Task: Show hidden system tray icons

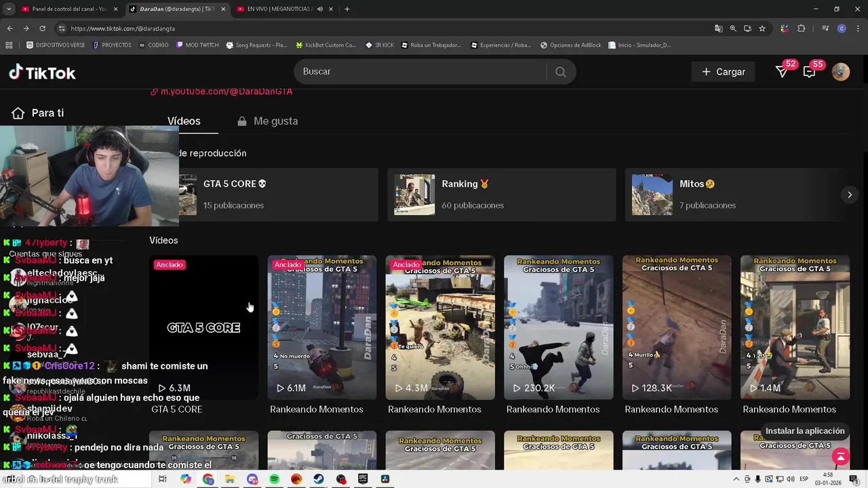Action: (x=736, y=479)
